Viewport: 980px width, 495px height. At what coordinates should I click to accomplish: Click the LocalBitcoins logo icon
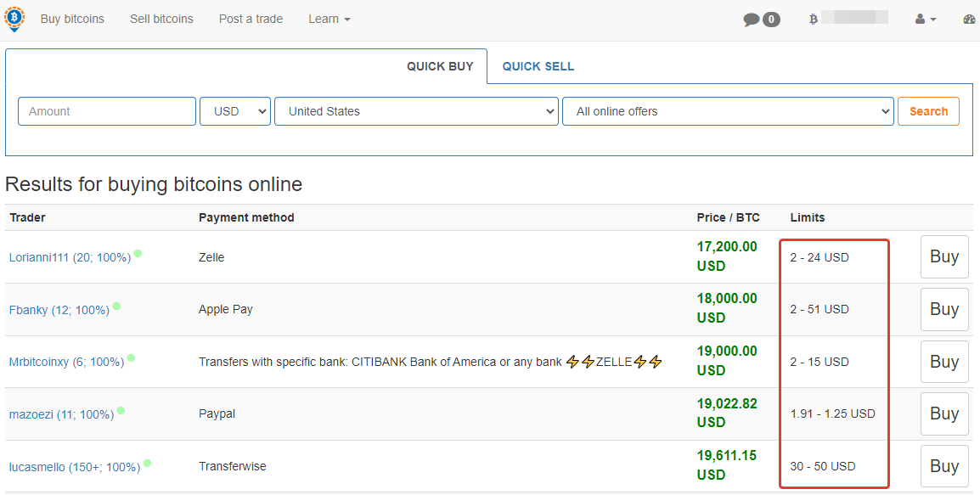pyautogui.click(x=14, y=20)
